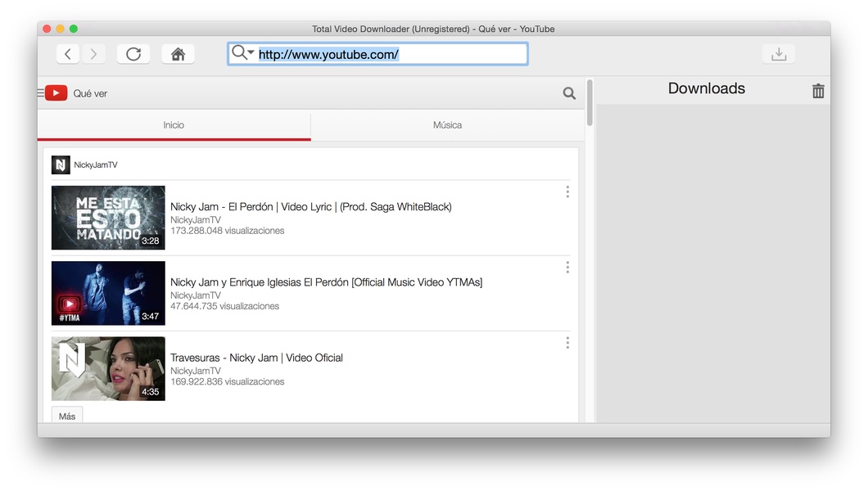Click '173.288.048 visualizaciones' text
The width and height of the screenshot is (868, 491).
(227, 231)
